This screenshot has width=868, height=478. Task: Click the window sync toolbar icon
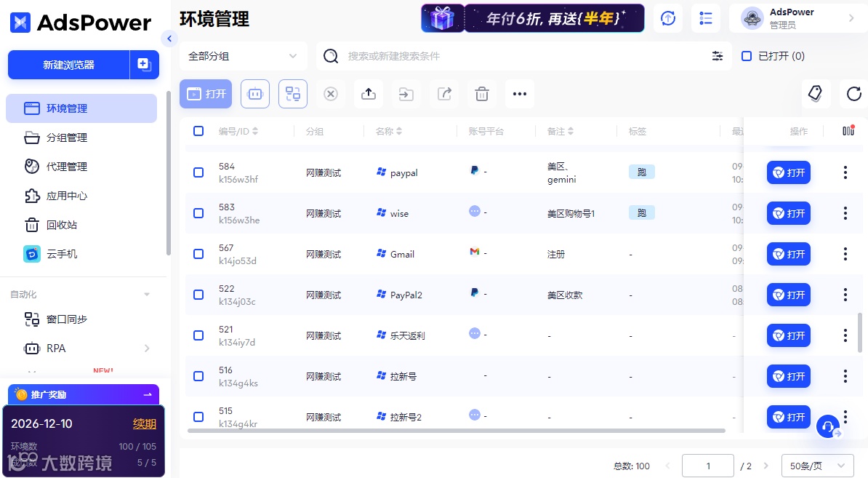[293, 94]
